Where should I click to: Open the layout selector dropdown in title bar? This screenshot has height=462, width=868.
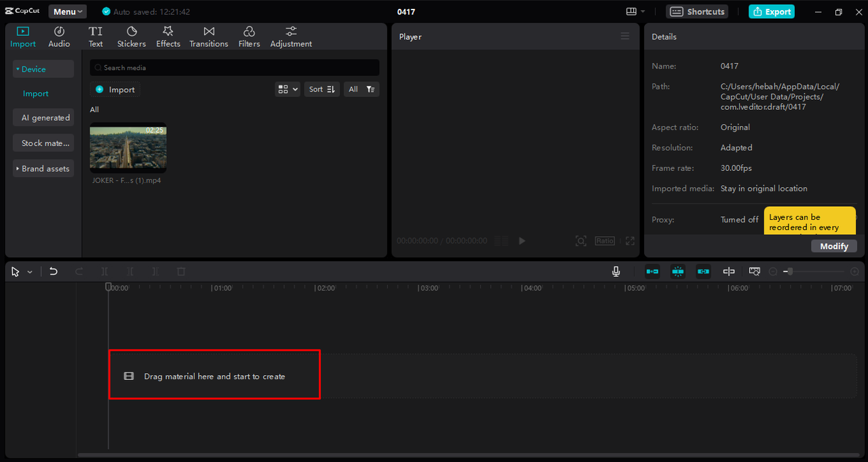[635, 12]
